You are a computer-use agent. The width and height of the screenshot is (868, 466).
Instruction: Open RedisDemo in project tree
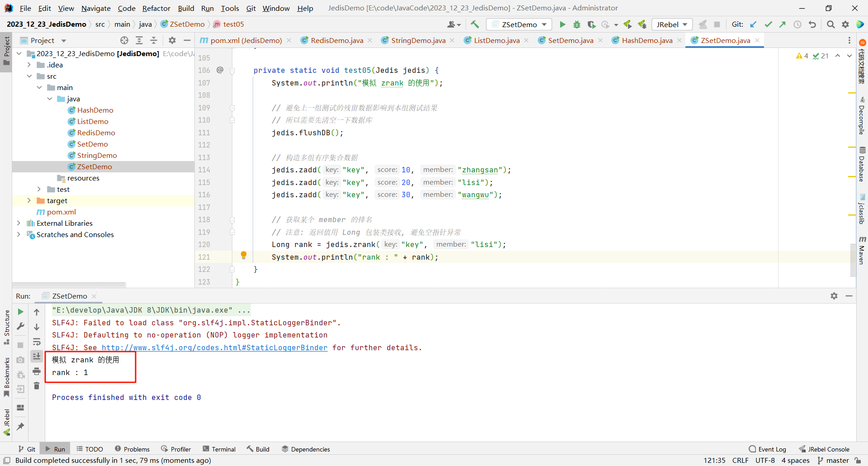(x=96, y=133)
